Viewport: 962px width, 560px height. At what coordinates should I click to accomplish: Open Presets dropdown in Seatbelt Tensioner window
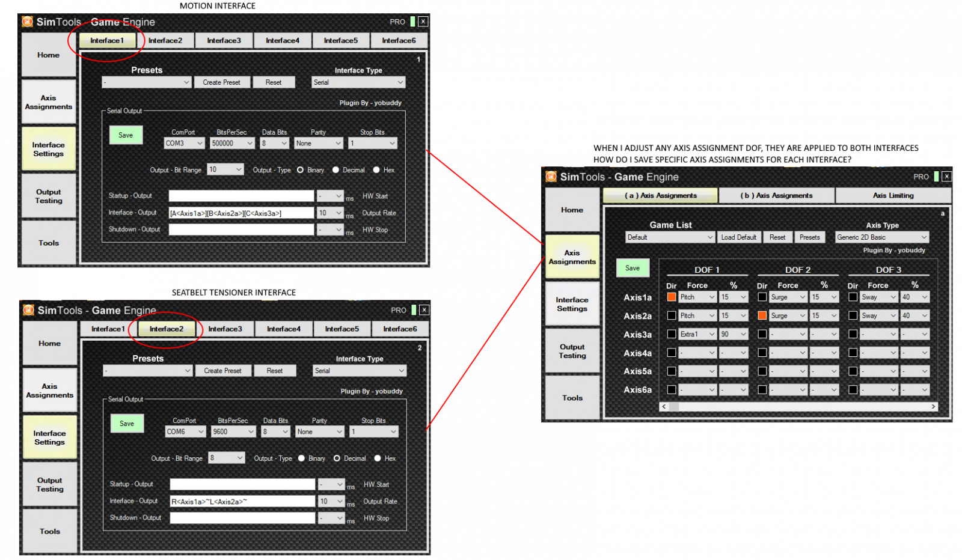(148, 371)
